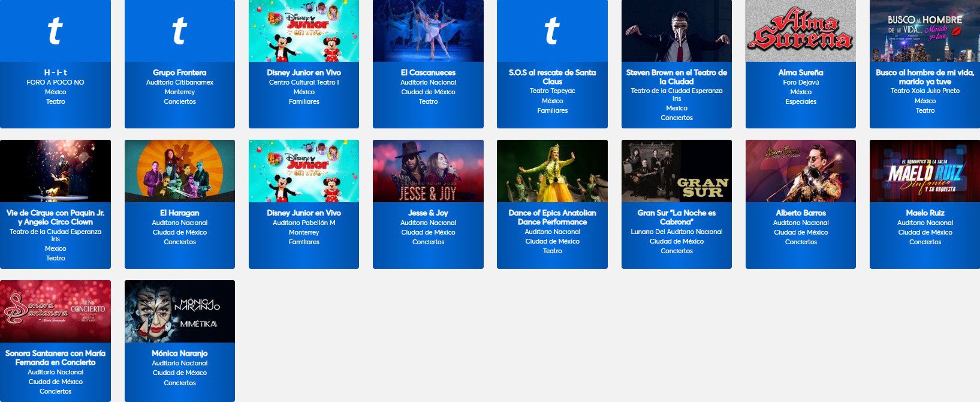The width and height of the screenshot is (980, 402).
Task: Click "Teatro de la Ciudad Esperanza Iris" under Steven Brown
Action: tap(677, 95)
